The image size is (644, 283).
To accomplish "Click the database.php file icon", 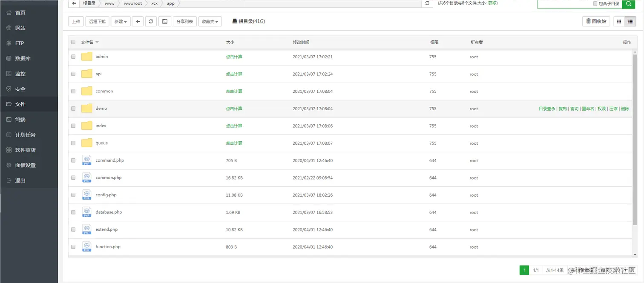I will 87,212.
